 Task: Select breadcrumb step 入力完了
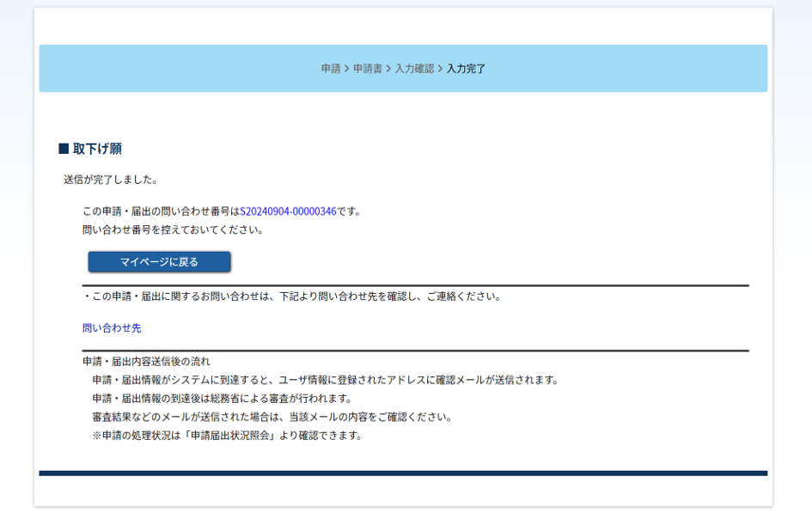(x=466, y=69)
